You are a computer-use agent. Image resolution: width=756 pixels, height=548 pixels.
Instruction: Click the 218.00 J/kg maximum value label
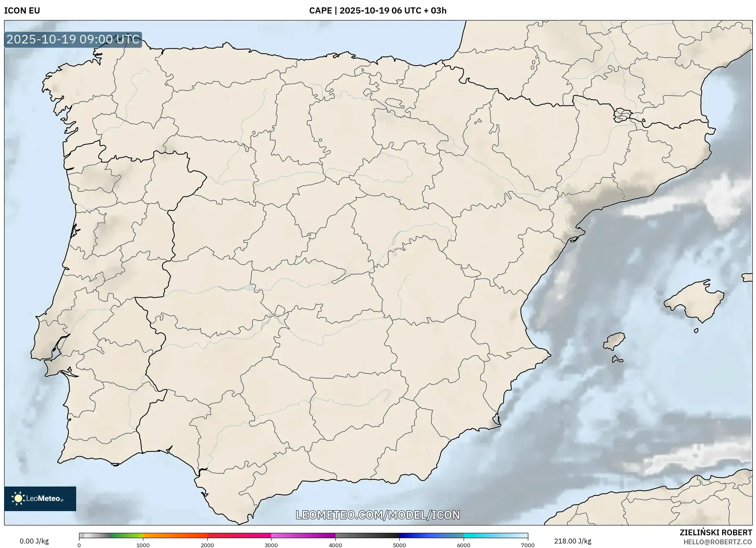[573, 541]
